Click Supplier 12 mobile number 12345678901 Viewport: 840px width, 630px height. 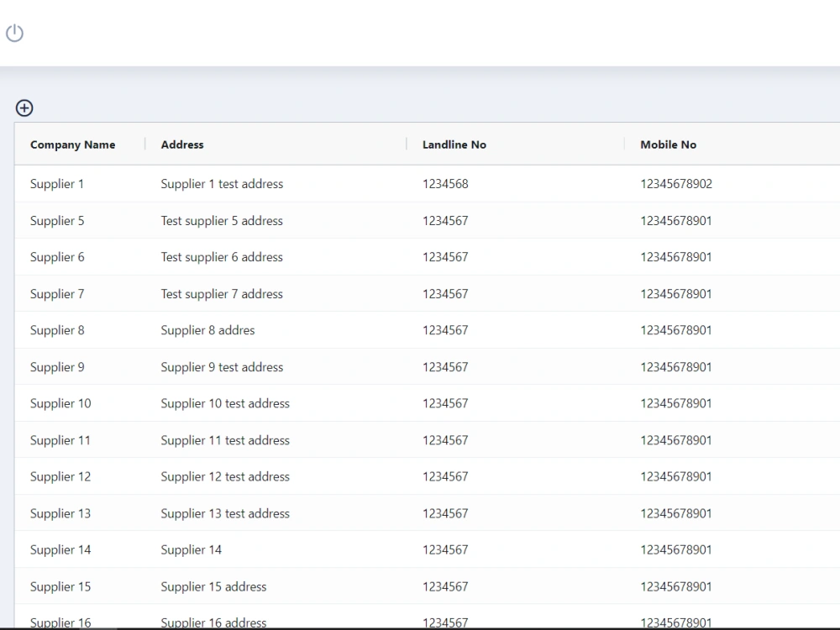click(676, 477)
